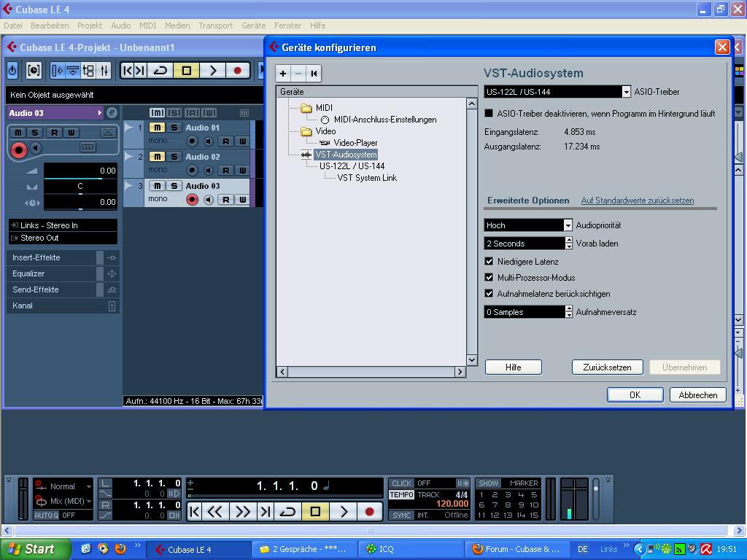This screenshot has height=560, width=747.
Task: Adjust the Aufnahmeversatz stepper arrows
Action: tap(569, 312)
